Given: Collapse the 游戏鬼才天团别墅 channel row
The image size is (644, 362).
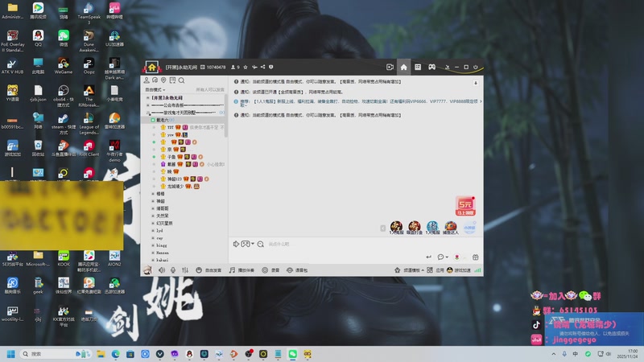Looking at the screenshot, I should [x=148, y=113].
